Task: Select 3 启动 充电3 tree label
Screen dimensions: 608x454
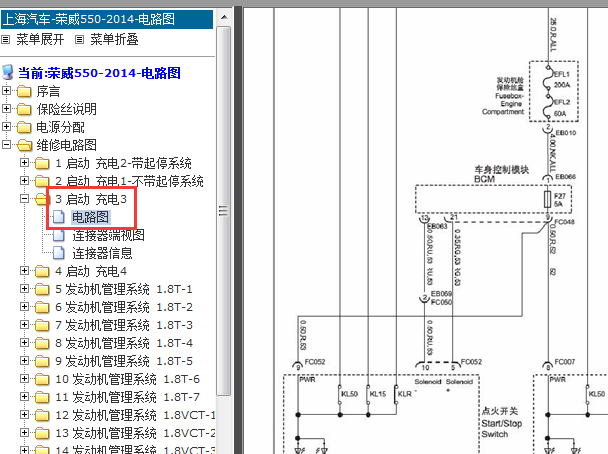Action: [x=91, y=199]
